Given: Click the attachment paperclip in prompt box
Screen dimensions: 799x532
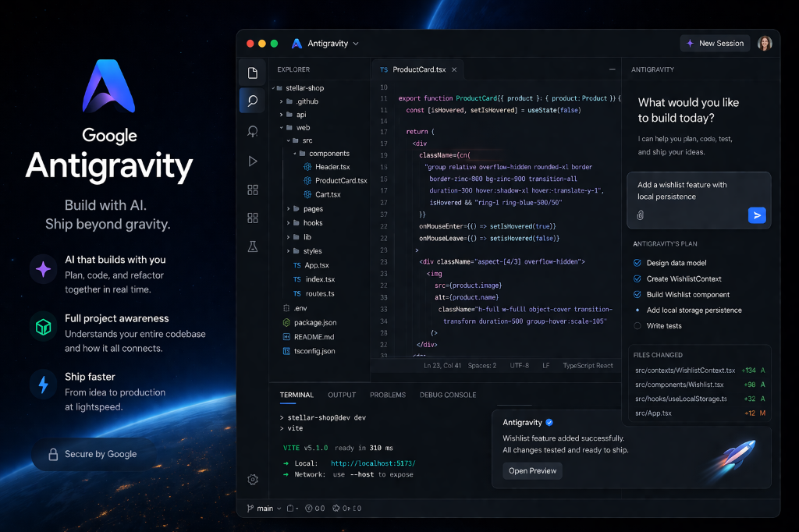Looking at the screenshot, I should pyautogui.click(x=640, y=215).
